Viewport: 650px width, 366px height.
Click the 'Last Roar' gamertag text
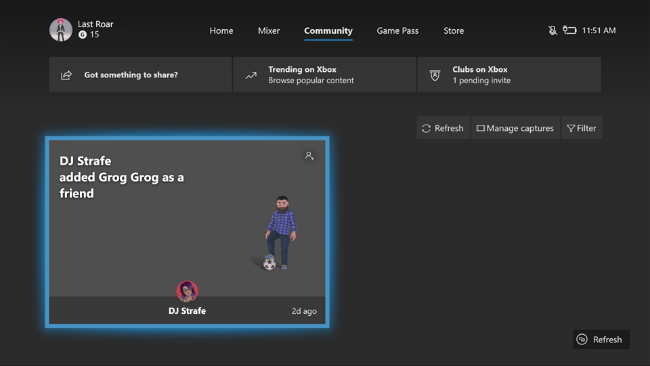[95, 24]
